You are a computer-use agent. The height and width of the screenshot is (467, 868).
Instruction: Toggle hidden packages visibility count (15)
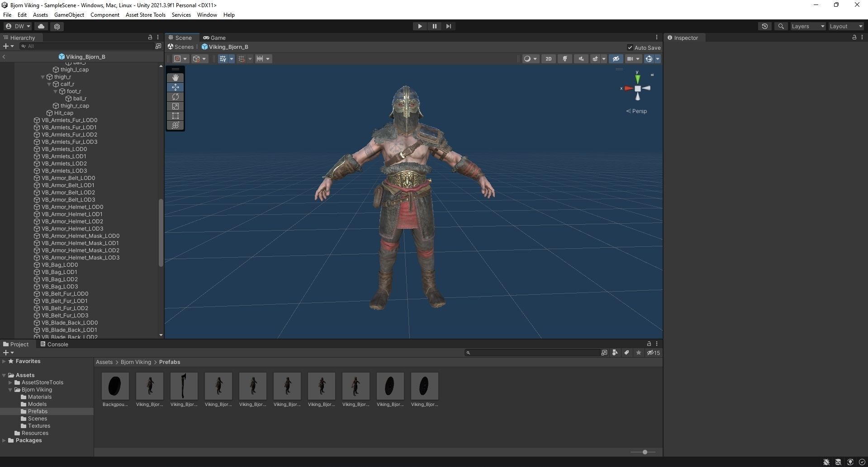(653, 353)
